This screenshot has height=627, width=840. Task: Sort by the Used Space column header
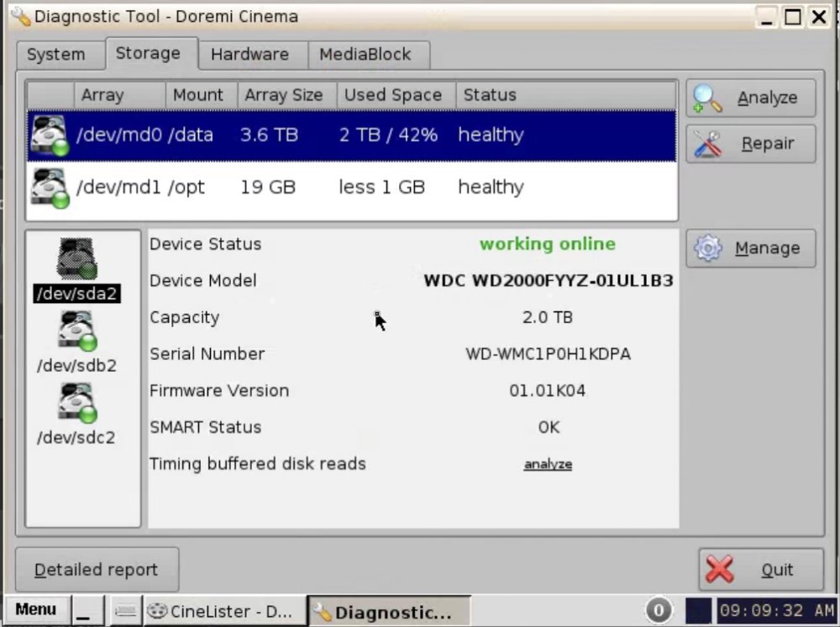[x=392, y=95]
